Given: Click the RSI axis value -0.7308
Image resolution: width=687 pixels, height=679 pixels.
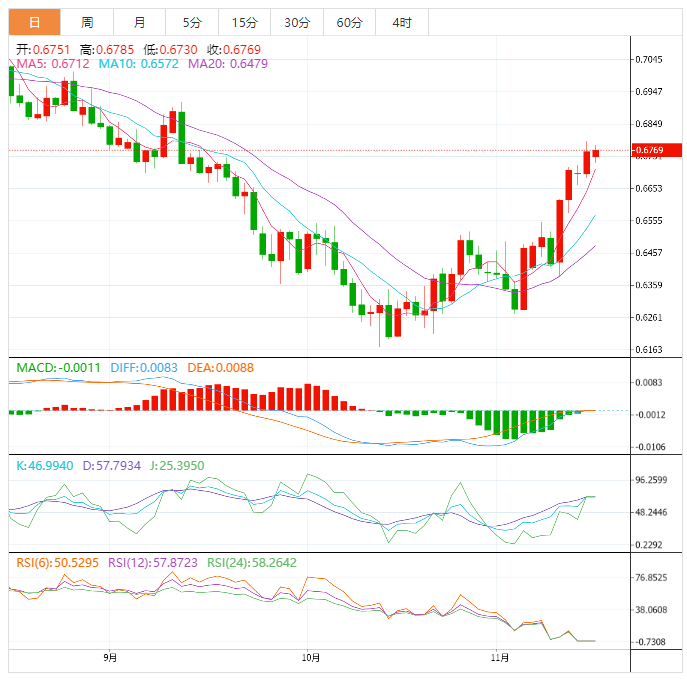Looking at the screenshot, I should tap(650, 642).
